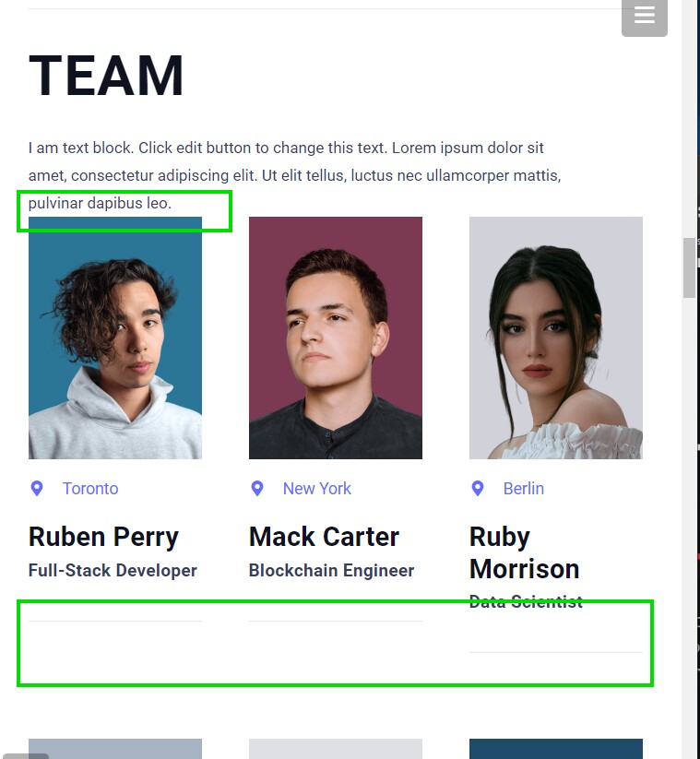Click the Full-Stack Developer job title
Viewport: 700px width, 759px height.
(x=113, y=571)
